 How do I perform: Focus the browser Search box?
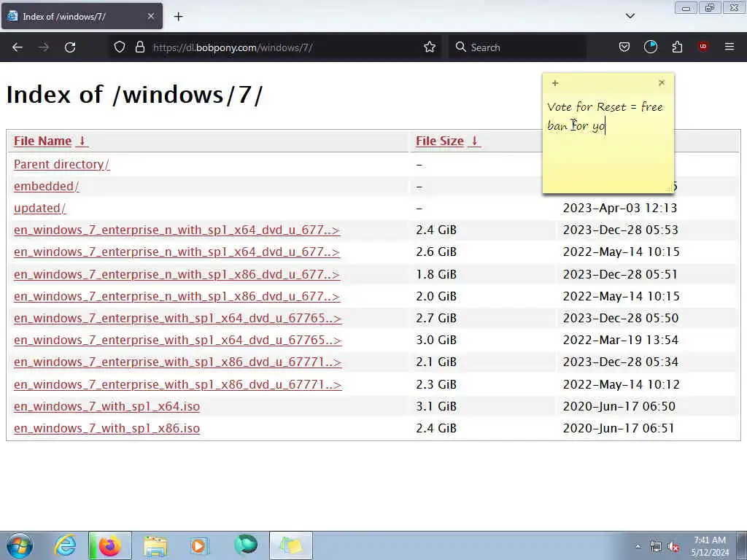pos(517,47)
